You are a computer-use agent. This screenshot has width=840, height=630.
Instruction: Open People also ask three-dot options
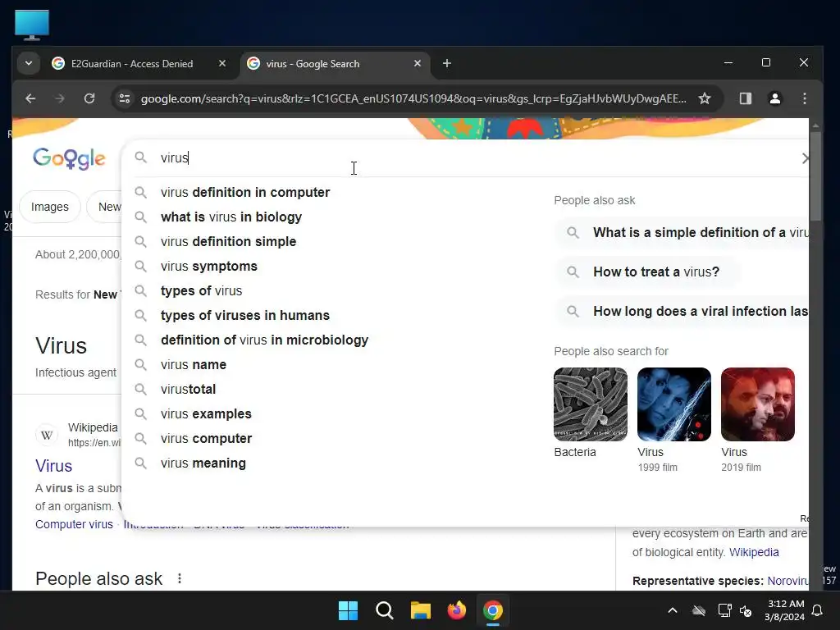pos(180,578)
